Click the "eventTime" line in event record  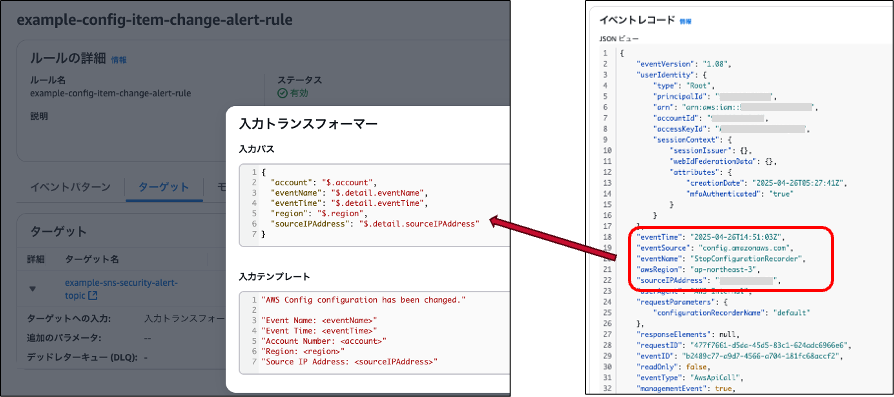click(710, 237)
